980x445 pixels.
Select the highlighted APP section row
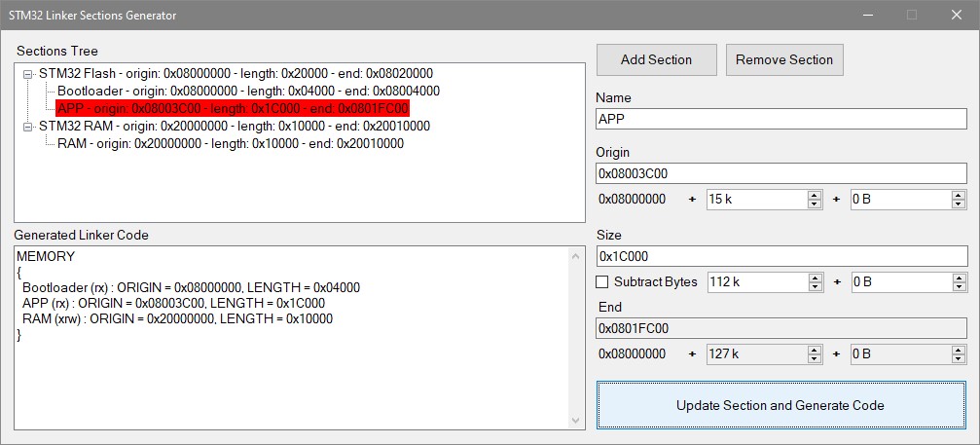pyautogui.click(x=233, y=109)
